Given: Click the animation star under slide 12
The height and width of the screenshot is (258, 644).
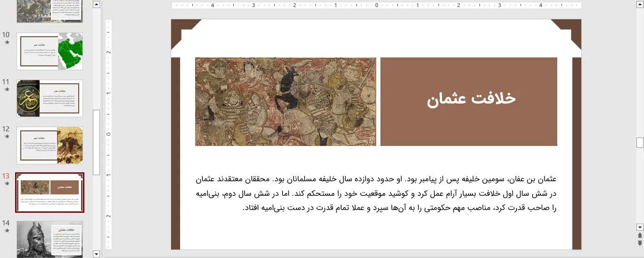Looking at the screenshot, I should point(7,136).
